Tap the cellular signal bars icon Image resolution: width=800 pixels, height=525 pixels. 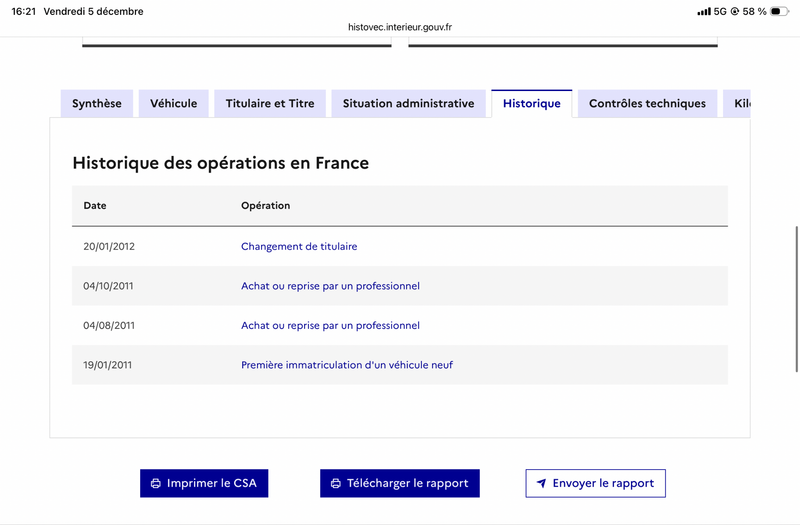pyautogui.click(x=704, y=11)
